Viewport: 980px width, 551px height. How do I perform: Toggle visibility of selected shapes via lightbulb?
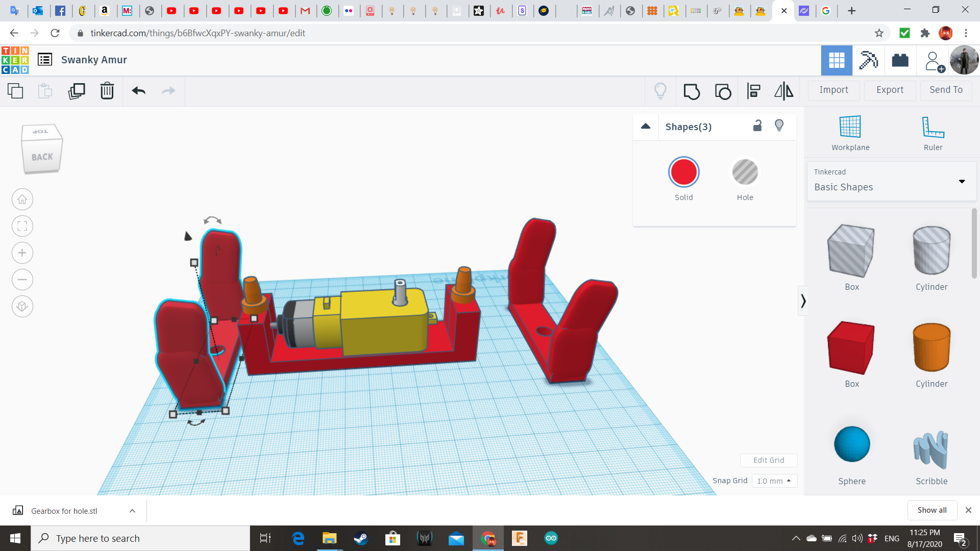779,126
